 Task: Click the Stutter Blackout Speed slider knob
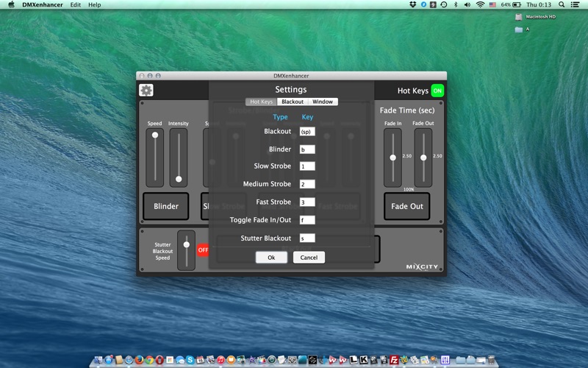point(187,244)
